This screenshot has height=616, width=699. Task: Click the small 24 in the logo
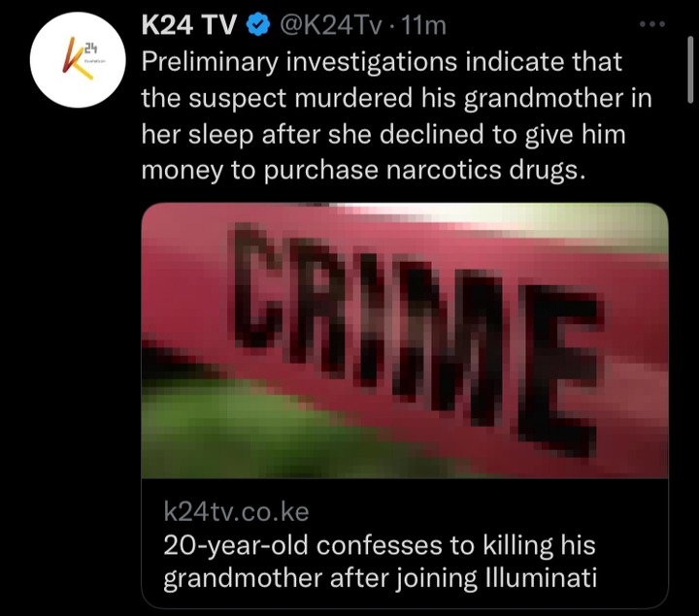[x=91, y=47]
